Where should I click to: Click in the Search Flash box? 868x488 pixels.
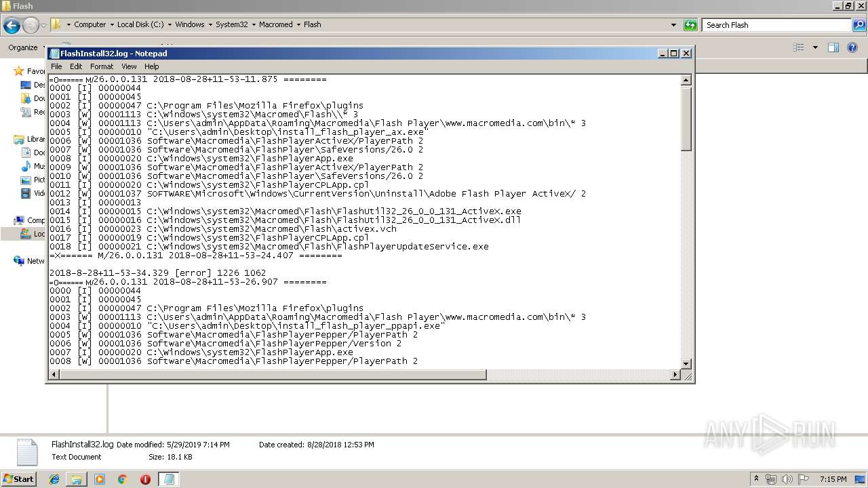click(x=777, y=25)
